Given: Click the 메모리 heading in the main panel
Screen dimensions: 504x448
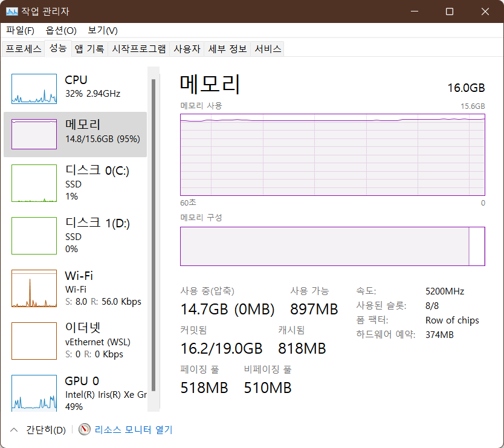Looking at the screenshot, I should (x=210, y=84).
